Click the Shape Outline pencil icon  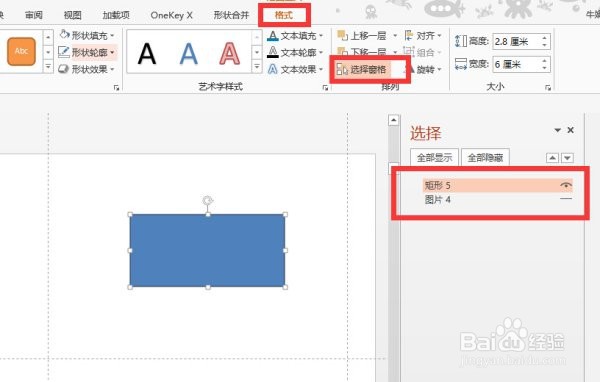[x=64, y=52]
